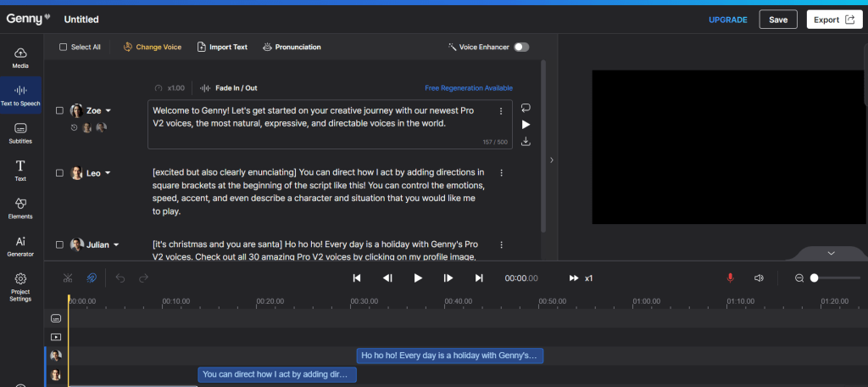Click the Untitled project title
Image resolution: width=868 pixels, height=387 pixels.
(81, 20)
